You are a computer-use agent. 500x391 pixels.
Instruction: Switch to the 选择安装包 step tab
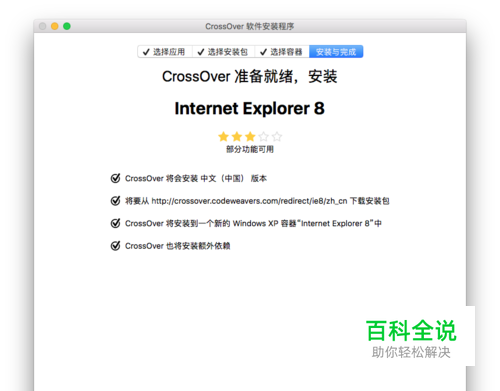pyautogui.click(x=223, y=52)
